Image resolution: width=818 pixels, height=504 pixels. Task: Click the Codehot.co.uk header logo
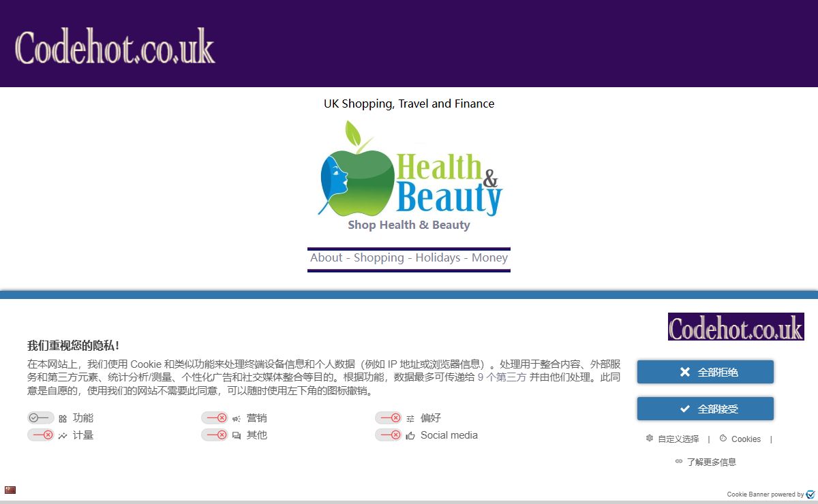[x=115, y=47]
